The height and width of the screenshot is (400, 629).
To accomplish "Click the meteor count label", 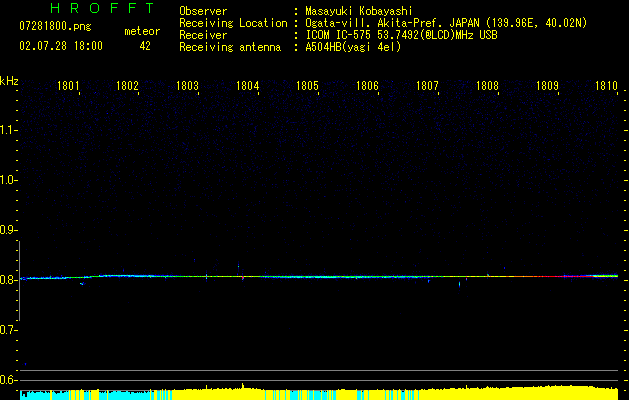I will (142, 31).
